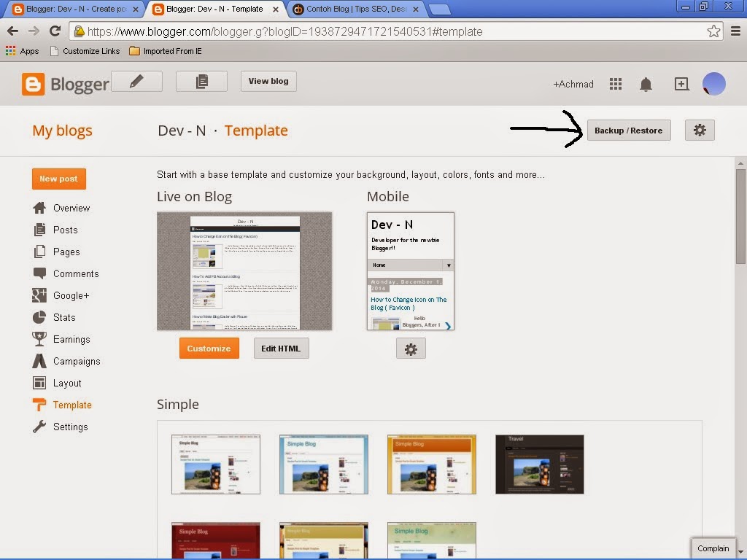Open the Earnings sidebar link
This screenshot has width=747, height=560.
pyautogui.click(x=71, y=340)
